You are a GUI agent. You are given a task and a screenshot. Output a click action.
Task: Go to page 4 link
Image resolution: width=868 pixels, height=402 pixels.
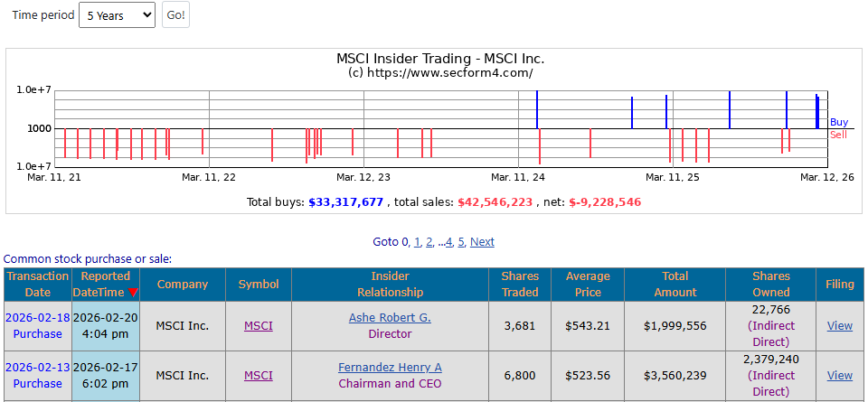449,241
